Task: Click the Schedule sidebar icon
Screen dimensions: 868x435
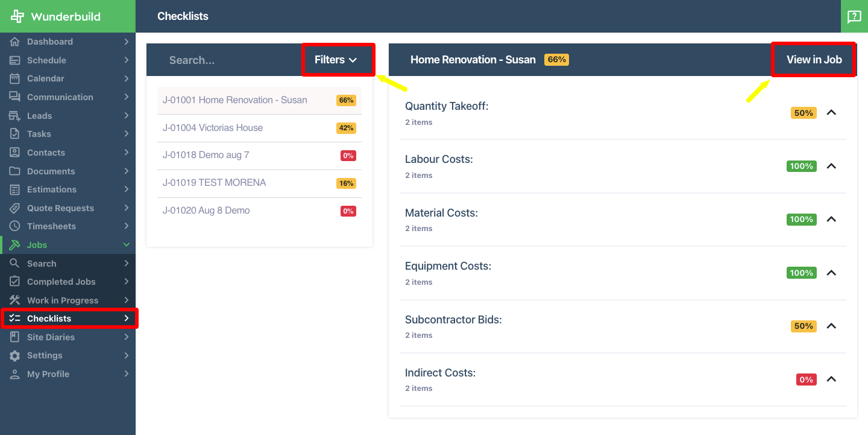Action: [x=15, y=60]
